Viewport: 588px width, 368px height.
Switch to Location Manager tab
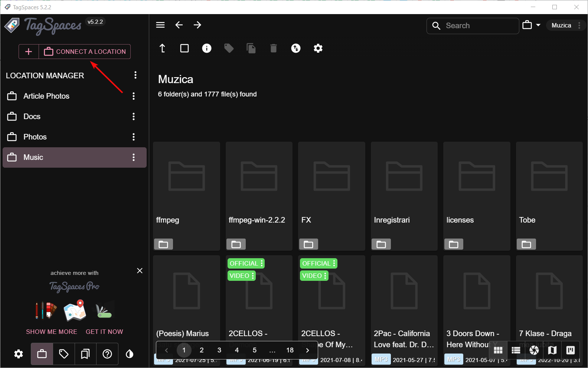pos(42,354)
